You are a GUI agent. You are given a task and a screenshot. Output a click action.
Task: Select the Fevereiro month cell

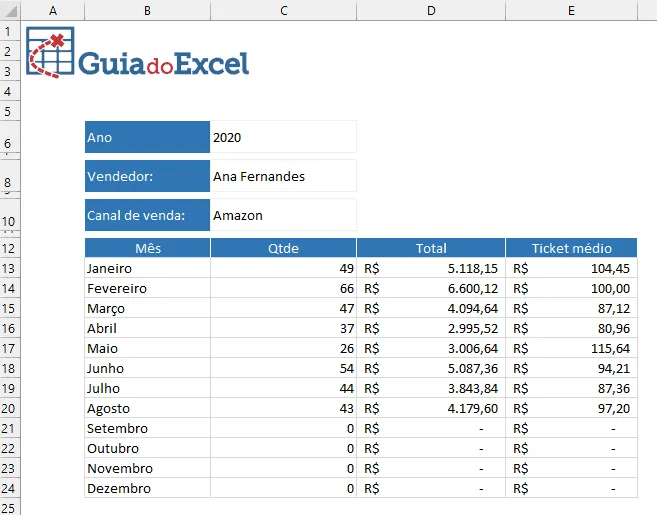coord(147,288)
